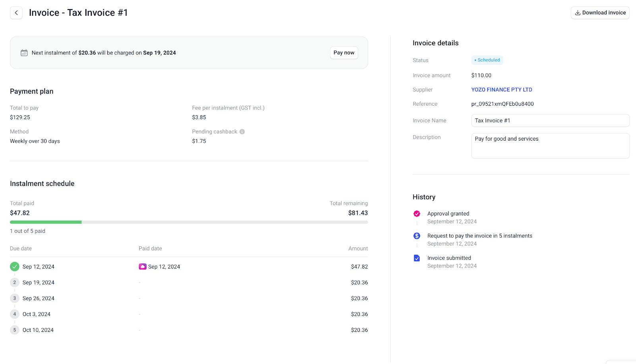Click the Amount column header
The image size is (636, 364).
pos(358,248)
